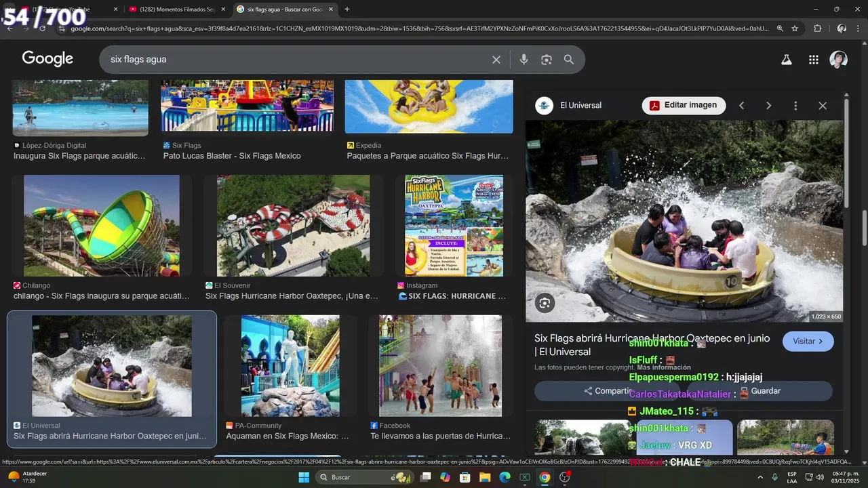Click the browser address bar URL
This screenshot has width=868, height=488.
coord(419,28)
